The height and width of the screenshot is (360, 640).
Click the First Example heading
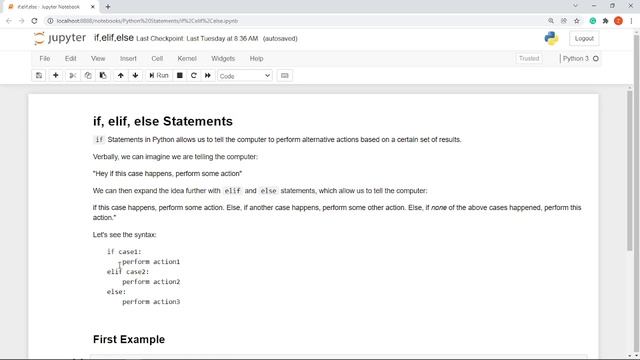tap(129, 340)
